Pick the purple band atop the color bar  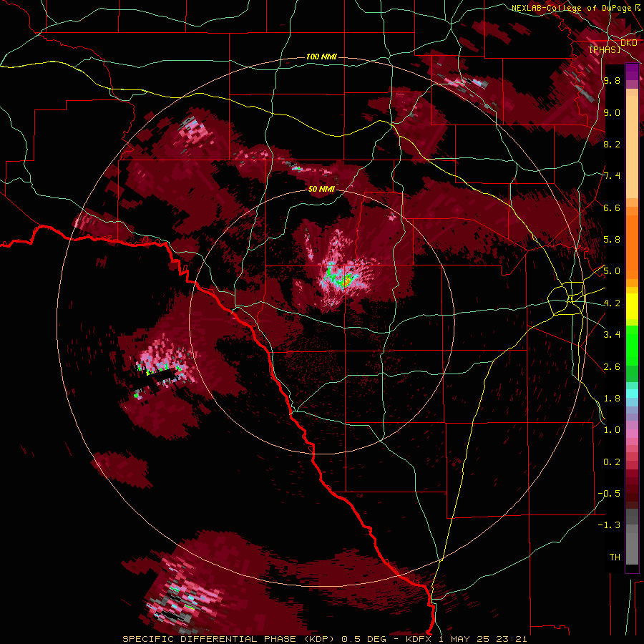(x=632, y=72)
